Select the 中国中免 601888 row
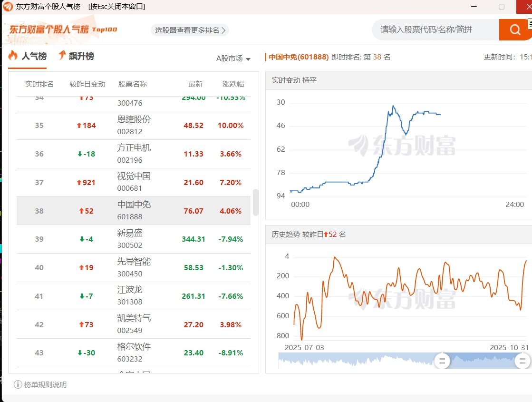This screenshot has width=532, height=402. click(x=133, y=210)
